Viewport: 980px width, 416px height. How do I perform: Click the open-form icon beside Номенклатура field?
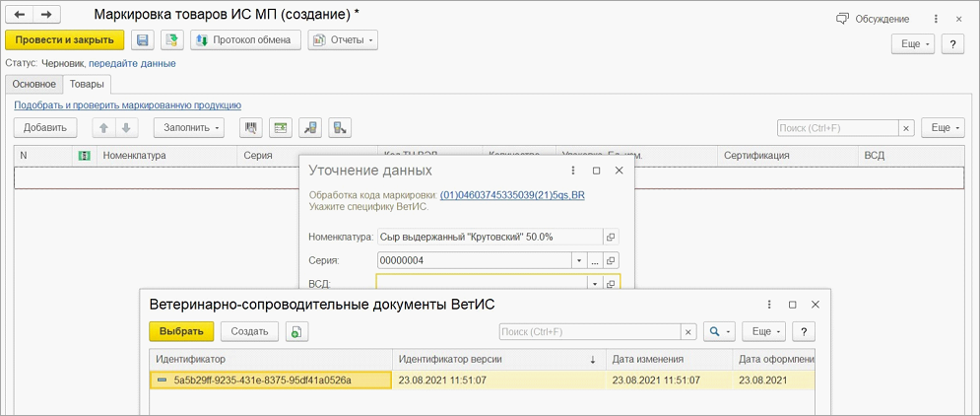pos(611,238)
